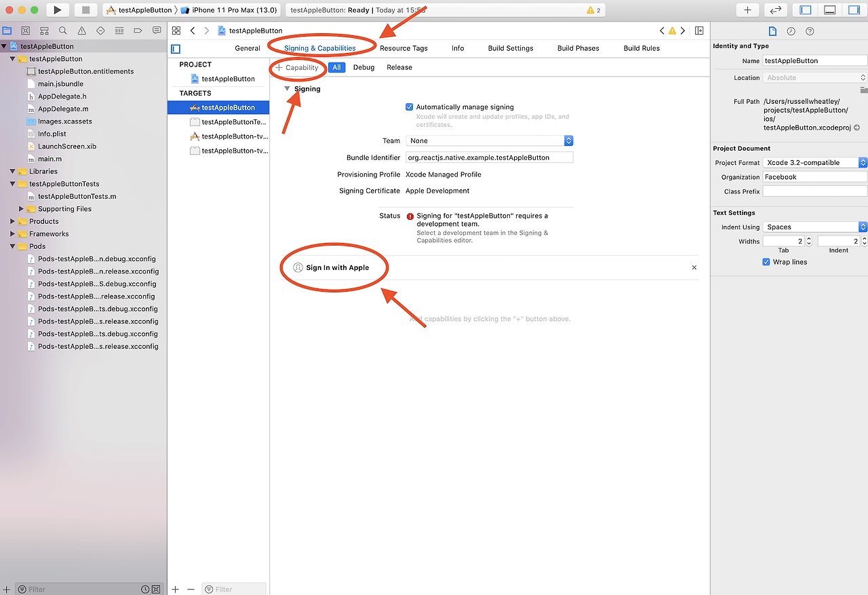868x595 pixels.
Task: Add a new target with plus button
Action: click(176, 589)
